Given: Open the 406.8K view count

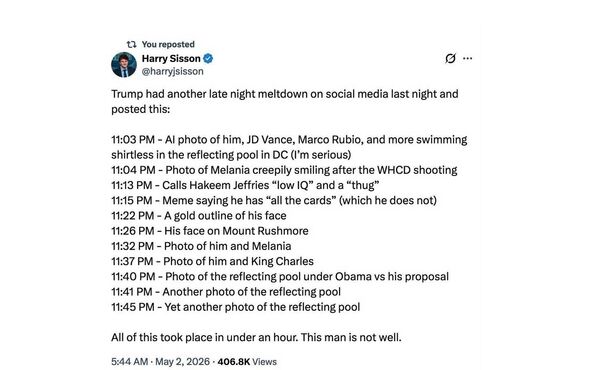Looking at the screenshot, I should tap(234, 362).
